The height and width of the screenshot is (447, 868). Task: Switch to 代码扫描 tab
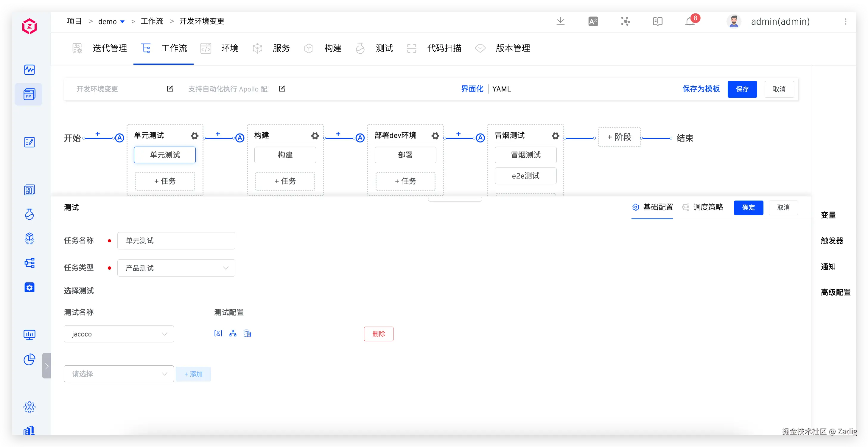point(434,48)
